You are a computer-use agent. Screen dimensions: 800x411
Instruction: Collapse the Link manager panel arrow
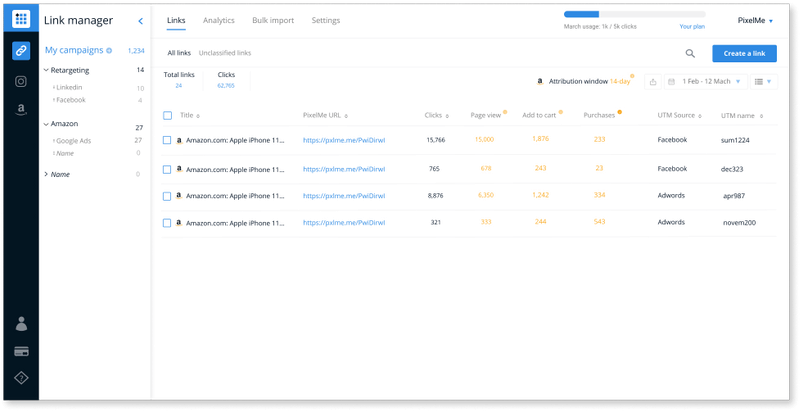(x=141, y=21)
